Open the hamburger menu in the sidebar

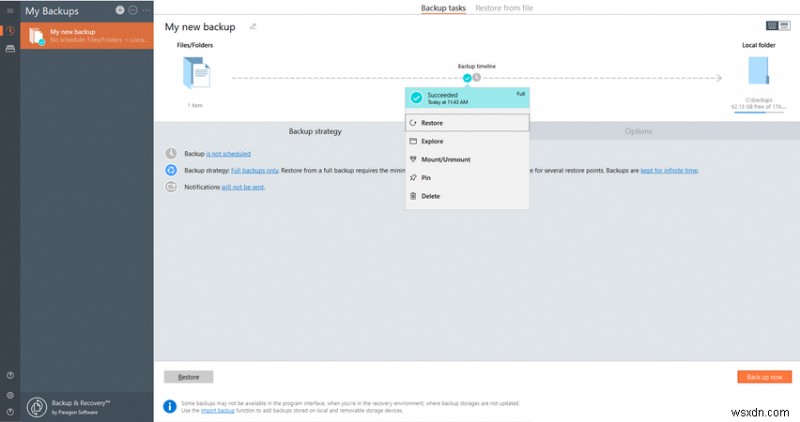coord(10,11)
